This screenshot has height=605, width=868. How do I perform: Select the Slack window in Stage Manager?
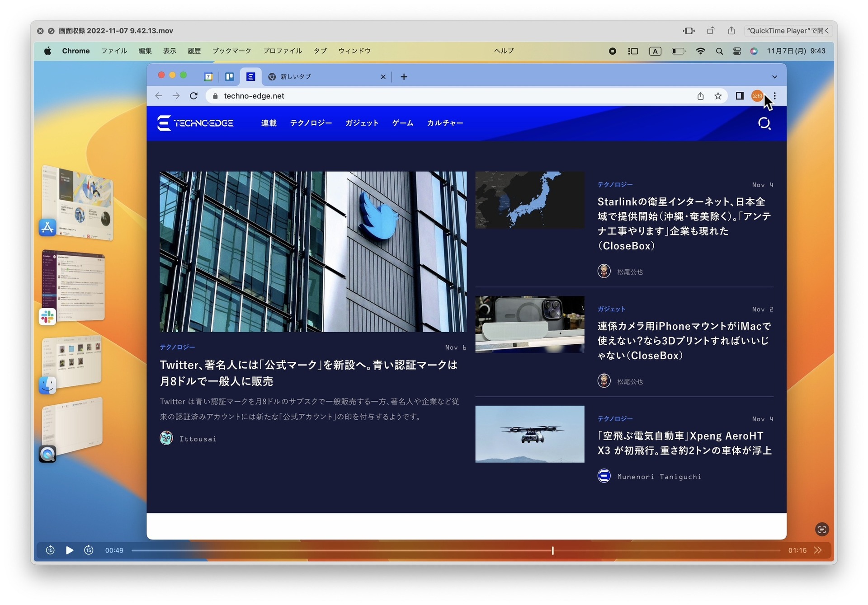point(73,285)
